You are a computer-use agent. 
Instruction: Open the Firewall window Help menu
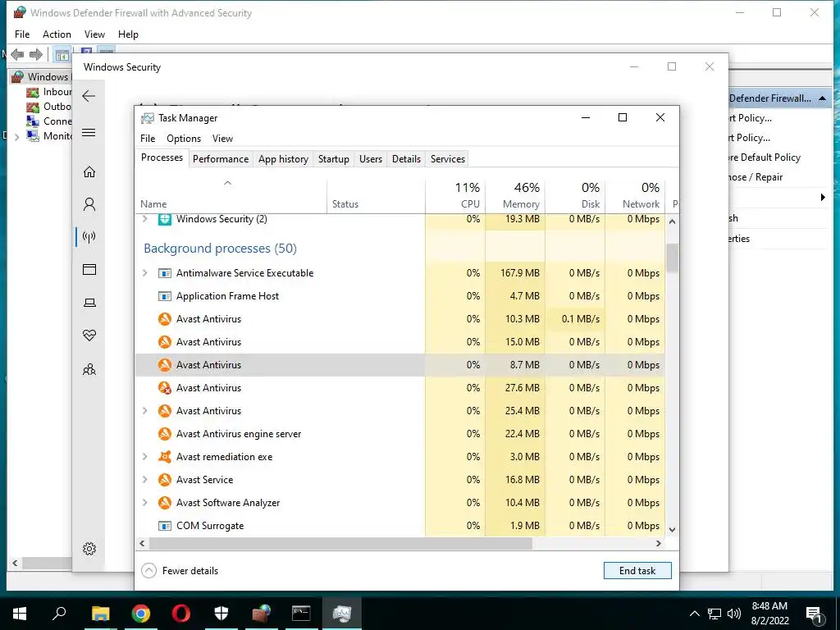tap(128, 34)
